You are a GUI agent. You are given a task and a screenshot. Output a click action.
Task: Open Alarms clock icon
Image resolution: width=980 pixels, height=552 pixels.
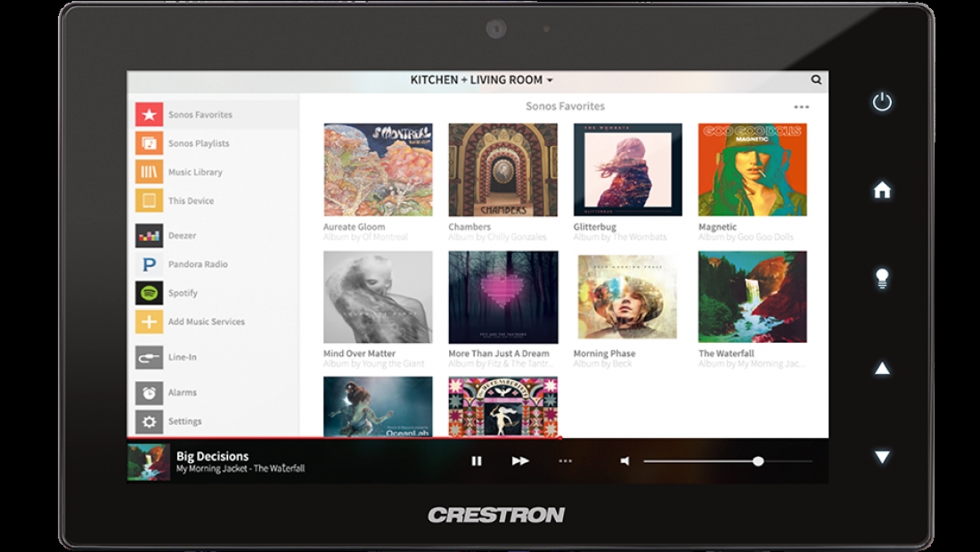(x=149, y=393)
